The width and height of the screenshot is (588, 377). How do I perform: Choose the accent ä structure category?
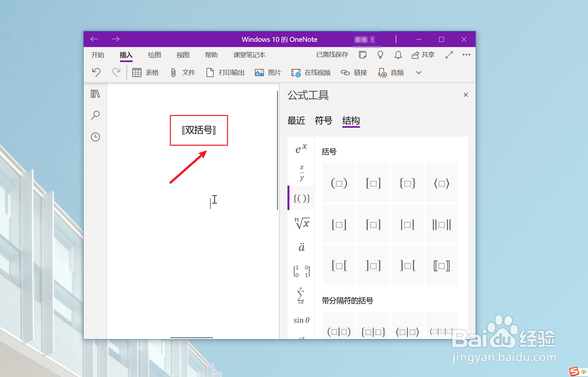click(302, 247)
